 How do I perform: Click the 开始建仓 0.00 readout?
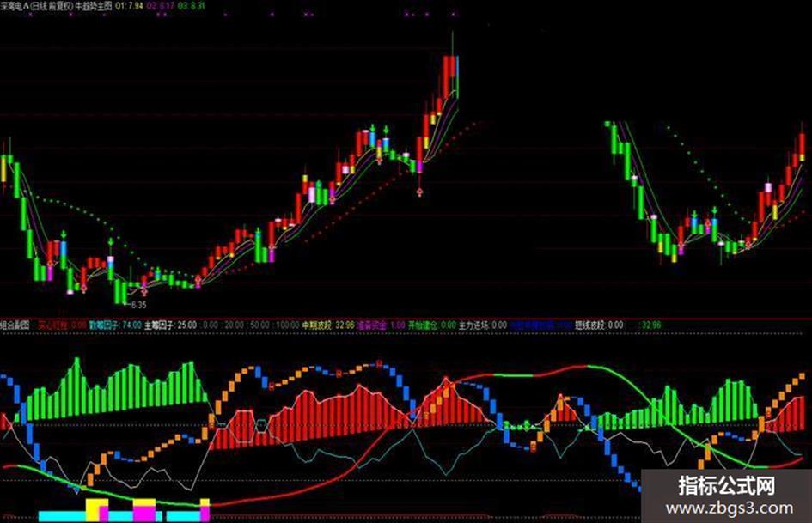tap(432, 325)
